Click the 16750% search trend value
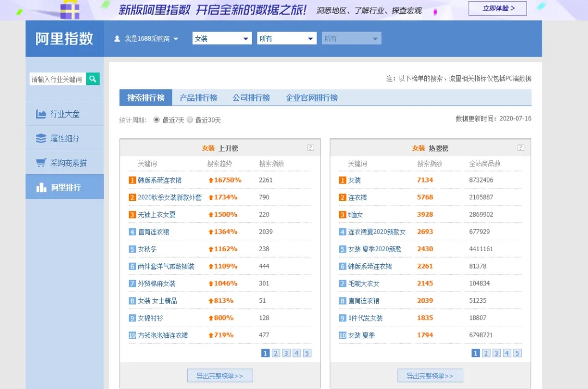 click(x=225, y=180)
